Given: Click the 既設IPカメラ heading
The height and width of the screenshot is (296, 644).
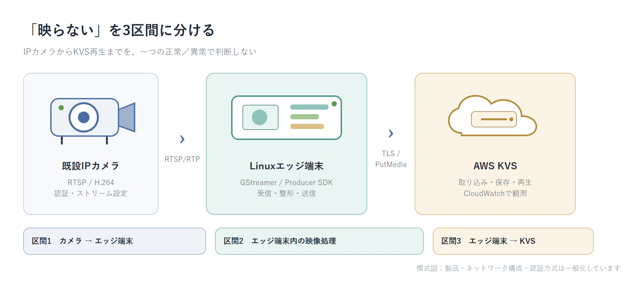Looking at the screenshot, I should click(91, 166).
